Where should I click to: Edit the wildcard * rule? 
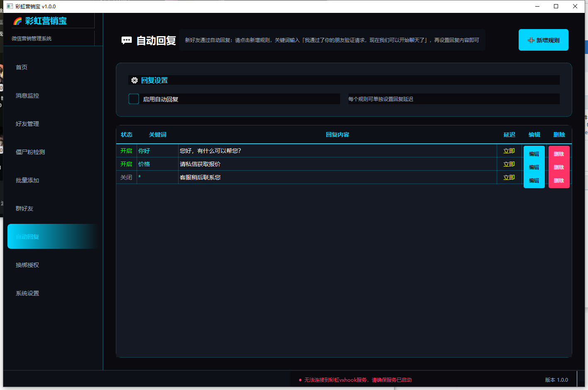point(534,180)
